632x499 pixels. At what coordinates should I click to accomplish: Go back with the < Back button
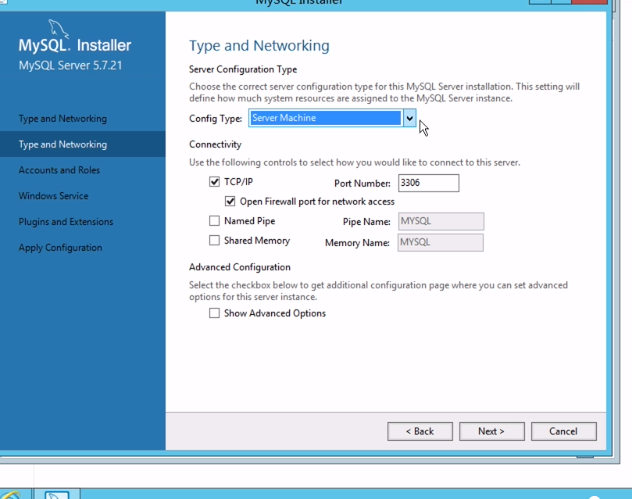pos(420,431)
